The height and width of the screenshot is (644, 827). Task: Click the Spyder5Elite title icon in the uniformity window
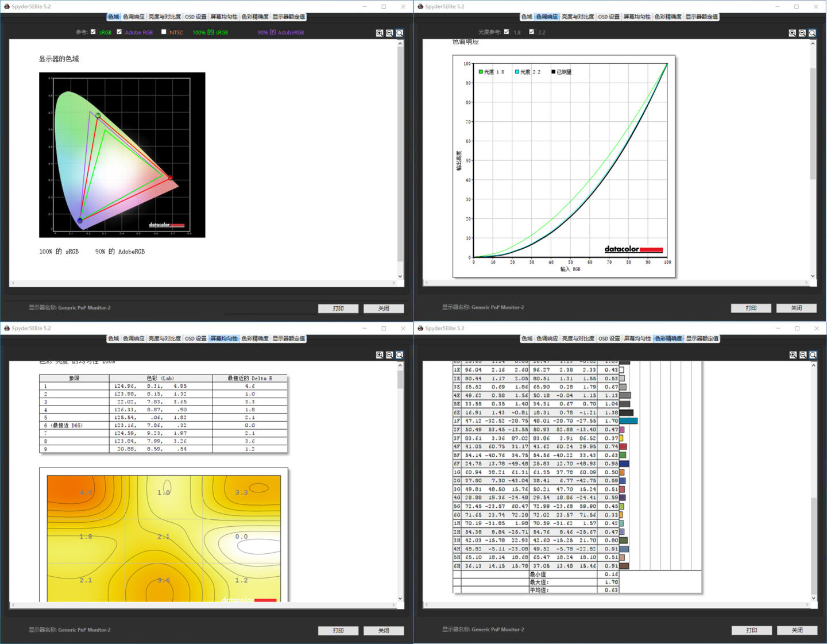click(7, 328)
